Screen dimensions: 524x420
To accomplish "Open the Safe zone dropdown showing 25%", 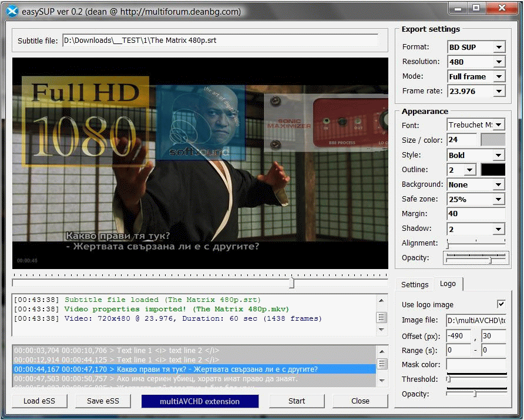I will click(476, 200).
